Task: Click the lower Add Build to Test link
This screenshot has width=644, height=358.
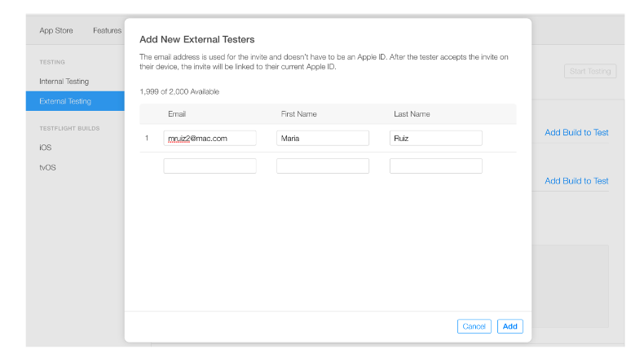Action: 576,181
